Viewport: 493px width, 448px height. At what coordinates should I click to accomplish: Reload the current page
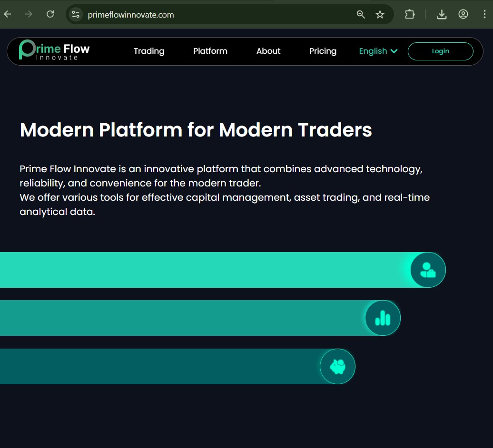click(x=50, y=14)
